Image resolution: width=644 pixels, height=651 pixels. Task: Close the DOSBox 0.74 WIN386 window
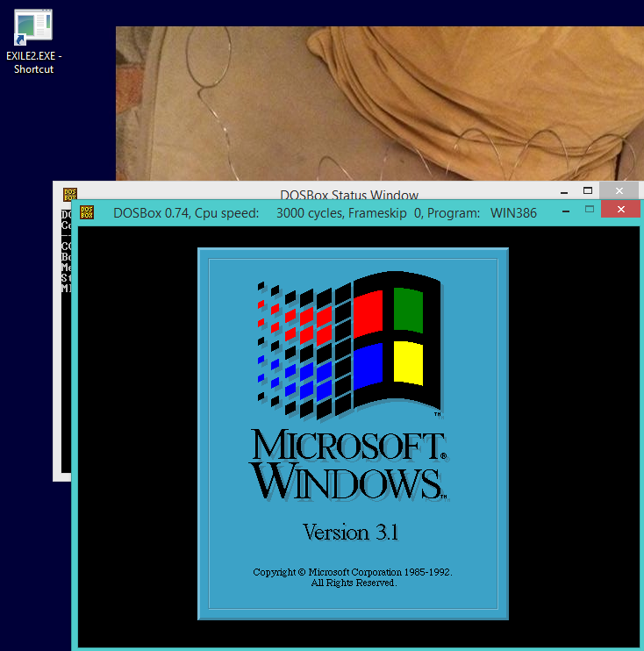click(x=620, y=209)
